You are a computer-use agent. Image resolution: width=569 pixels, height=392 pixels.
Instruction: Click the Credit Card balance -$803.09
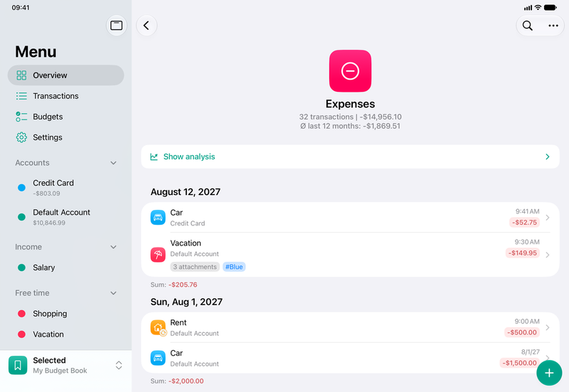[46, 194]
